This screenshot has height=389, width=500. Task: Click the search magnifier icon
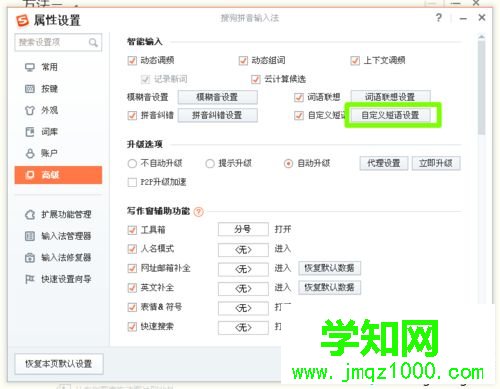(x=93, y=42)
